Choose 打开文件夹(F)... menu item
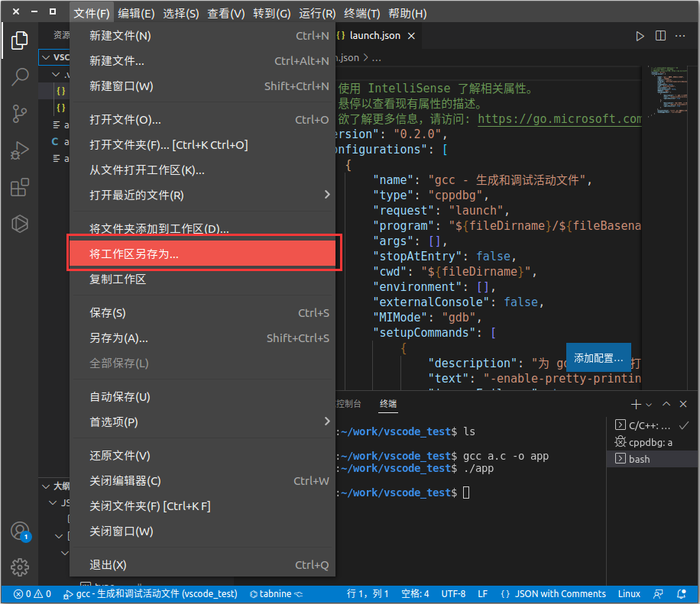700x604 pixels. pyautogui.click(x=203, y=145)
